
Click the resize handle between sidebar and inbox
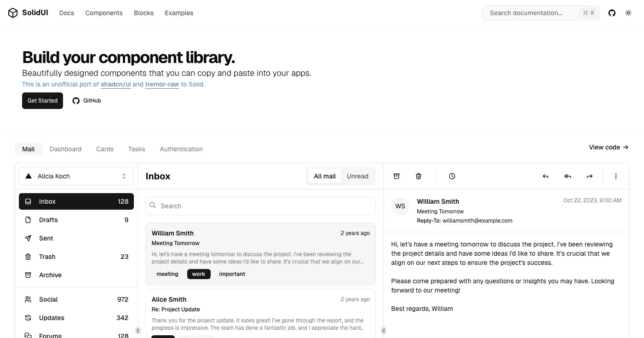[138, 330]
